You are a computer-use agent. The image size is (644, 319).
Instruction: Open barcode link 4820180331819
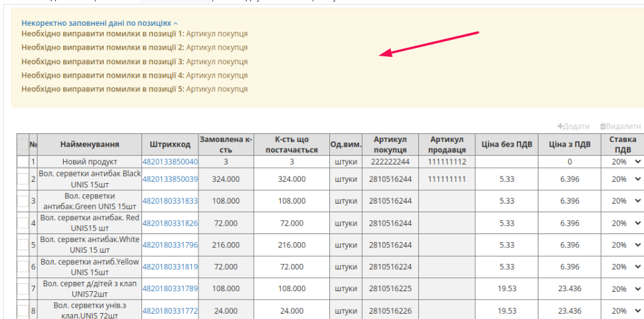pos(170,267)
